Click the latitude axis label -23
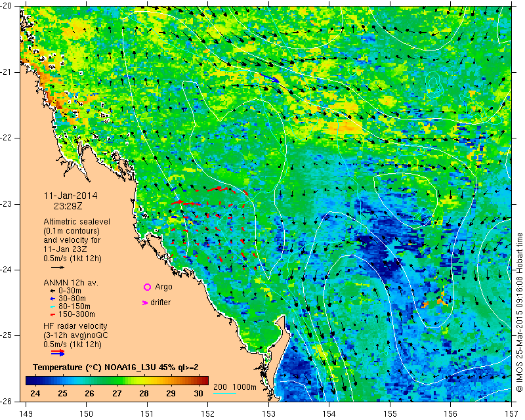The image size is (525, 420). pos(7,204)
